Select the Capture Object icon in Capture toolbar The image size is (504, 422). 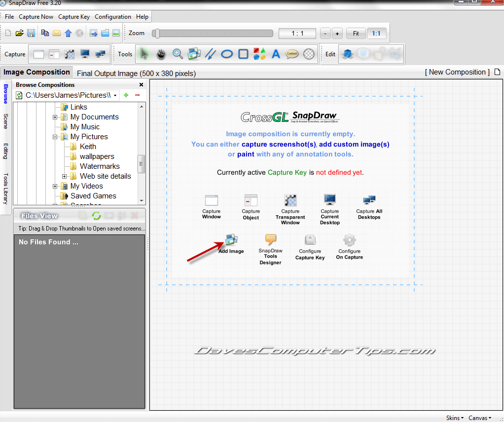pos(54,54)
